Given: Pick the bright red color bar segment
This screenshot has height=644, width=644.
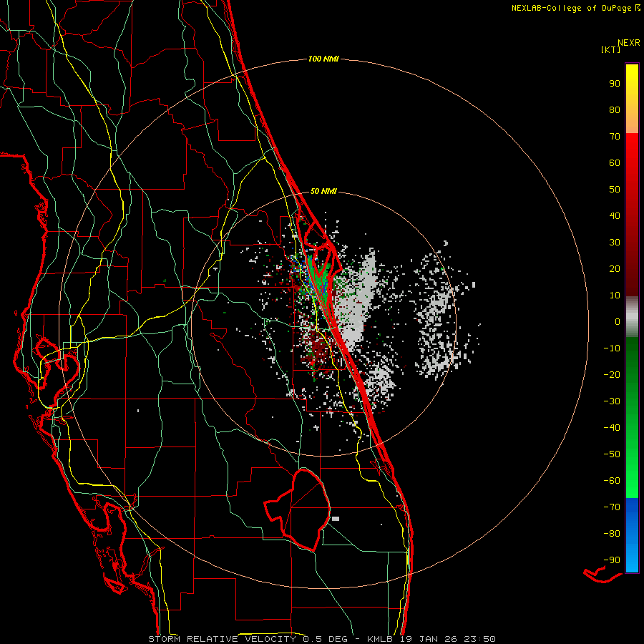Looking at the screenshot, I should [x=632, y=152].
